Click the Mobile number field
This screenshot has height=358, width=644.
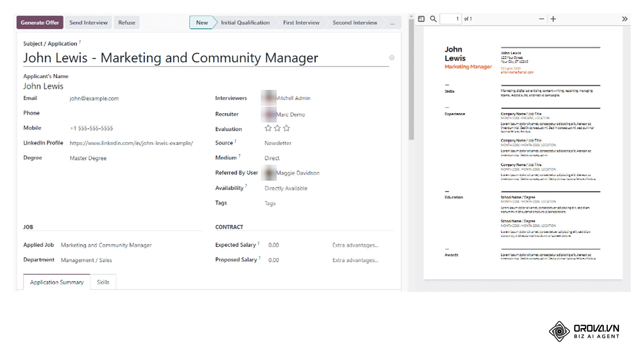(x=91, y=128)
